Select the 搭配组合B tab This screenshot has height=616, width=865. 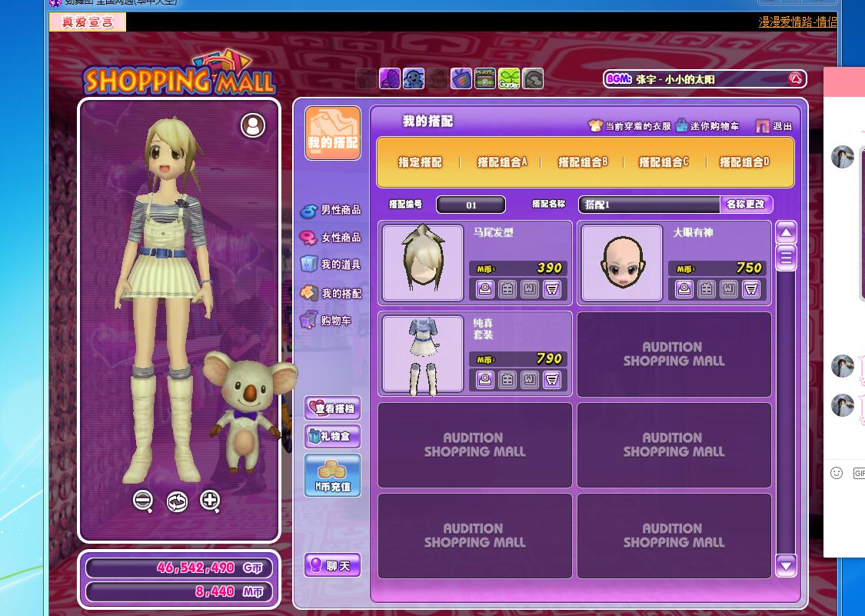tap(583, 162)
